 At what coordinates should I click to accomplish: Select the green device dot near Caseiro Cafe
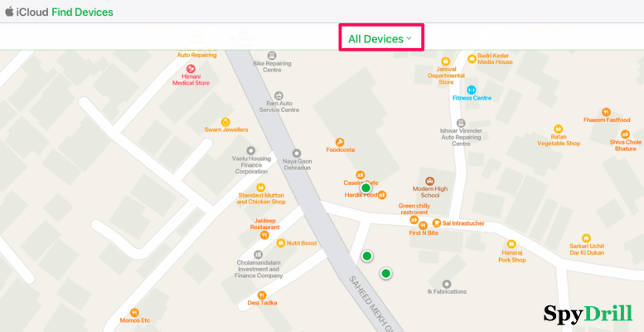coord(366,188)
